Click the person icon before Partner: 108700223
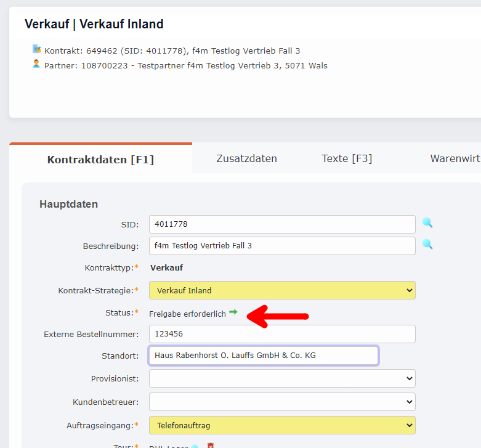 pyautogui.click(x=36, y=64)
